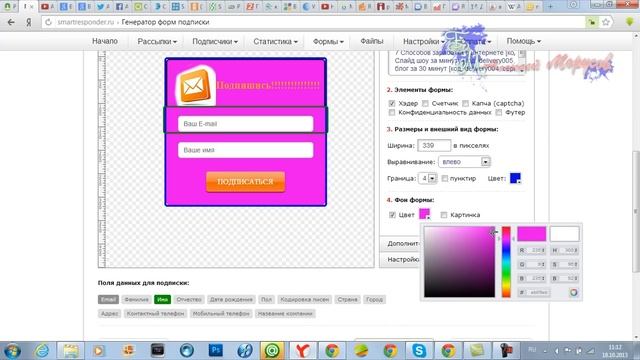
Task: Click the envelope mail icon in form header
Action: tap(195, 86)
